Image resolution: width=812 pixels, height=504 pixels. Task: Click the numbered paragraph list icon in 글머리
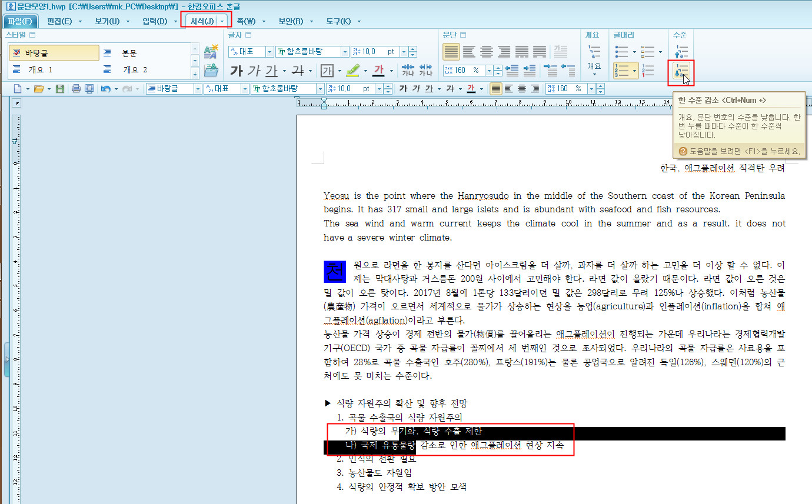pyautogui.click(x=621, y=71)
